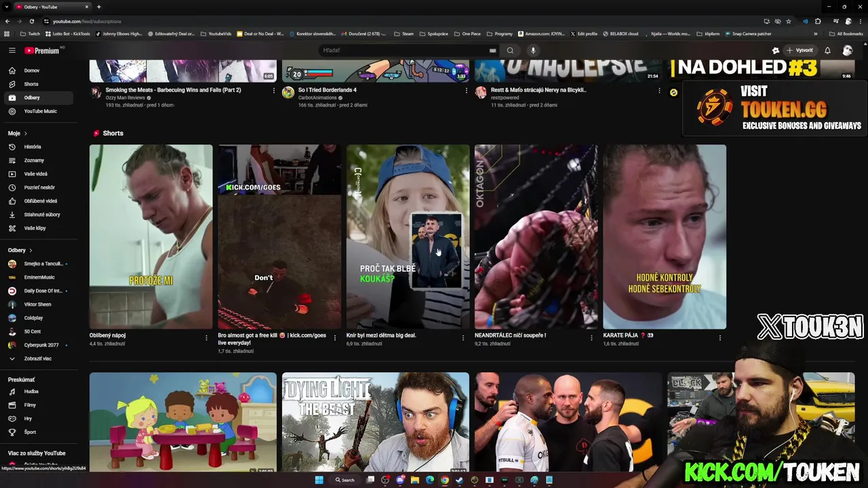This screenshot has height=488, width=868.
Task: Expand the Moje section chevron
Action: (x=26, y=134)
